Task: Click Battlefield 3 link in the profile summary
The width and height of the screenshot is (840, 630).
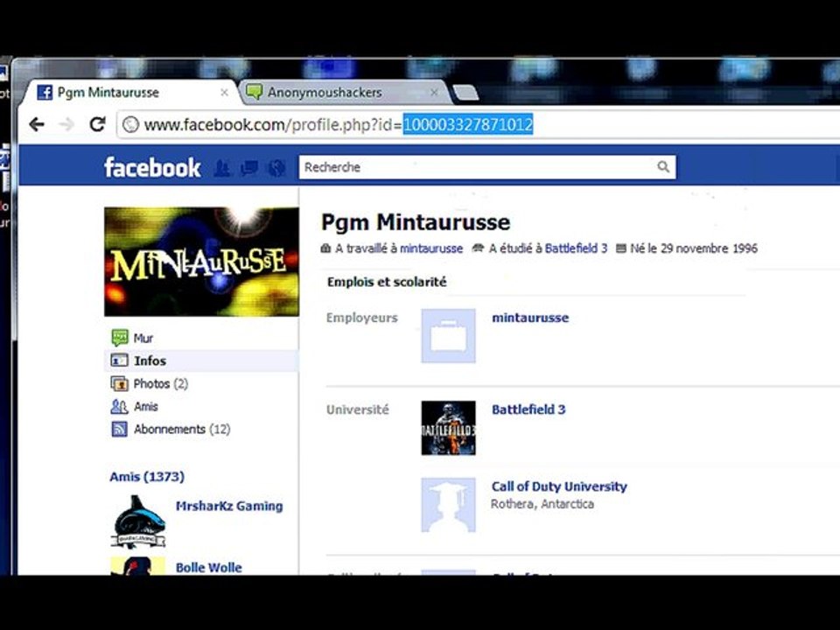Action: tap(576, 248)
